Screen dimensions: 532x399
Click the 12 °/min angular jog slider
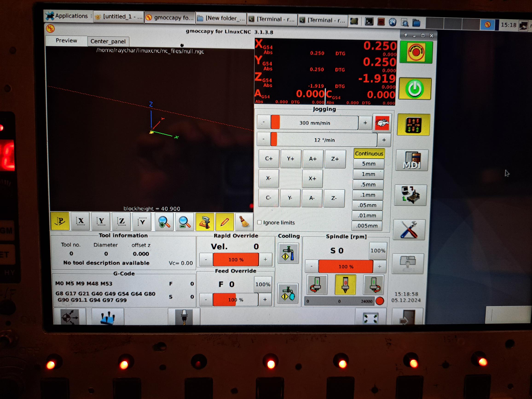point(324,140)
